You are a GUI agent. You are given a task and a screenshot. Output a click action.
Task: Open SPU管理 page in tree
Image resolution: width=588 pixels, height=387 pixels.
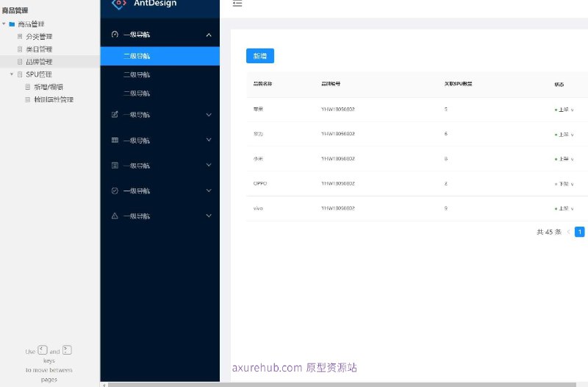click(x=39, y=74)
